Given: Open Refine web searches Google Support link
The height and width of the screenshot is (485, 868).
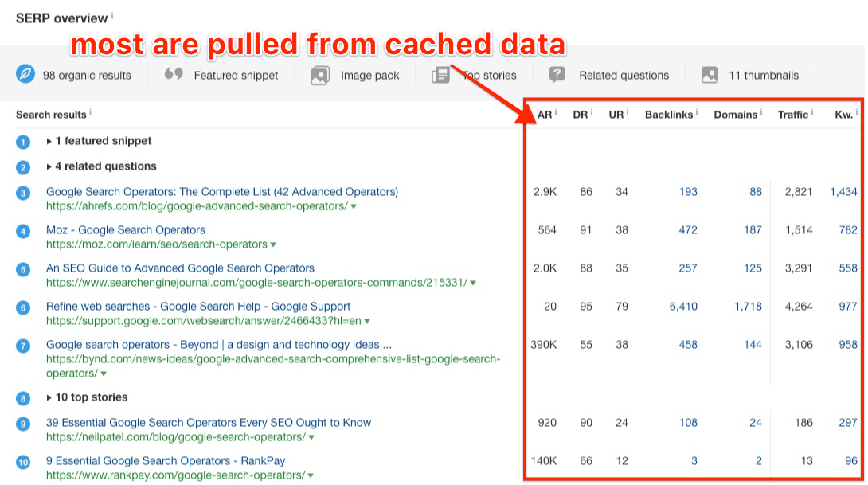Looking at the screenshot, I should click(198, 306).
